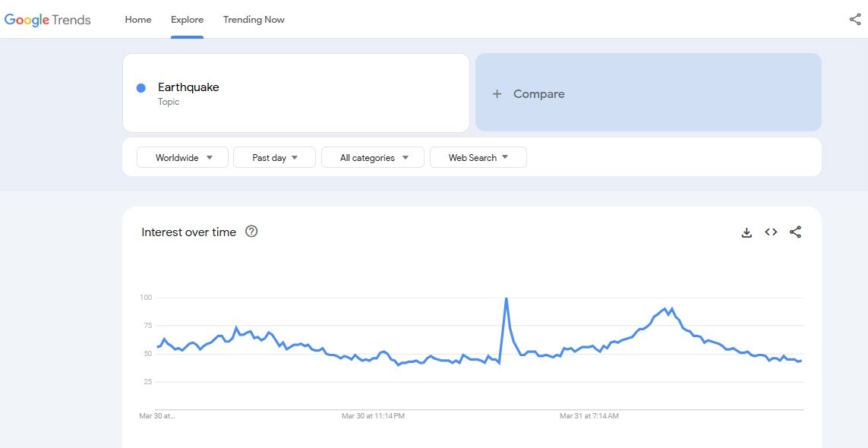Click the Mar 31 at 7:14 AM axis label

589,416
